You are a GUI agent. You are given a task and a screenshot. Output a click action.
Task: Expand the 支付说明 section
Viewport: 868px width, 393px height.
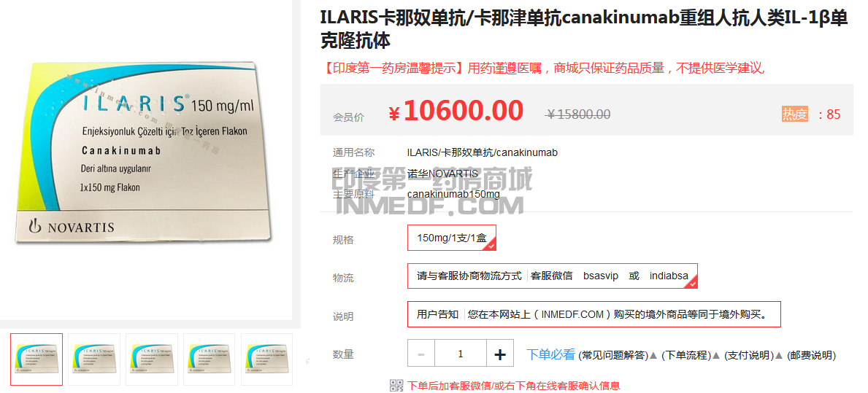click(x=749, y=355)
